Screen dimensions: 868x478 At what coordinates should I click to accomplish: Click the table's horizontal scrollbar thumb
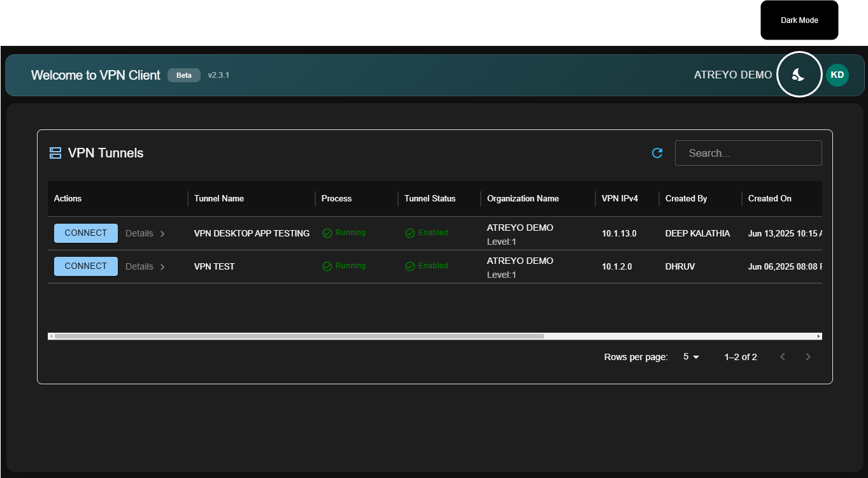(x=299, y=336)
